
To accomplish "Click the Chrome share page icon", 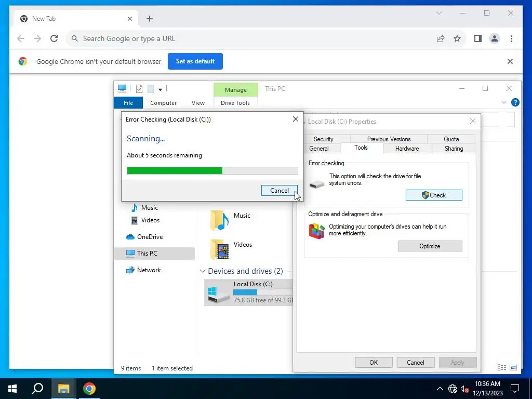I will tap(441, 38).
